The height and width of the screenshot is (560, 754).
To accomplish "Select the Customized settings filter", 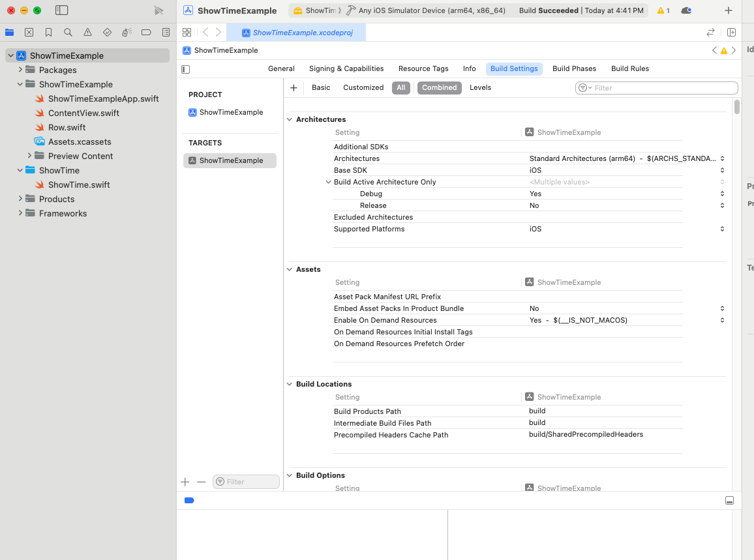I will tap(363, 87).
